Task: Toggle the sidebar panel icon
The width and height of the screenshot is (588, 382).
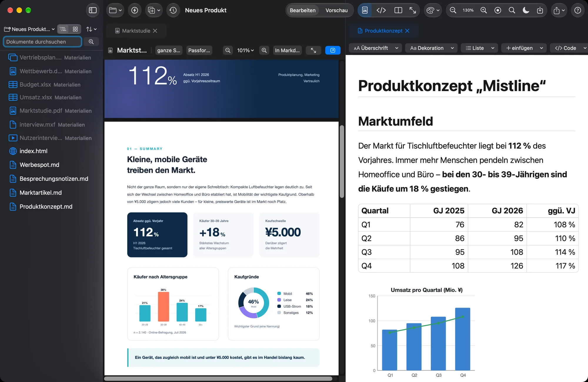Action: point(93,10)
